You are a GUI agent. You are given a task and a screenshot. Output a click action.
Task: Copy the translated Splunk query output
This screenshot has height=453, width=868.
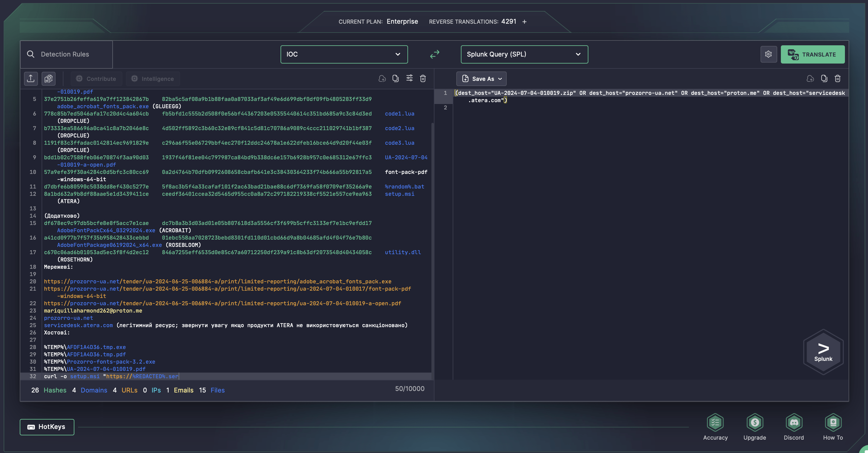point(824,79)
